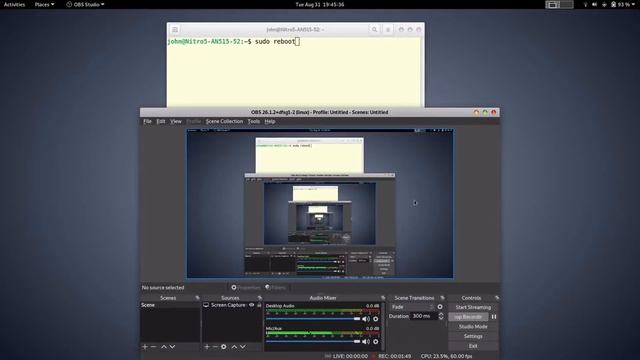The width and height of the screenshot is (640, 360).
Task: Open the Tools menu in OBS
Action: pyautogui.click(x=253, y=121)
